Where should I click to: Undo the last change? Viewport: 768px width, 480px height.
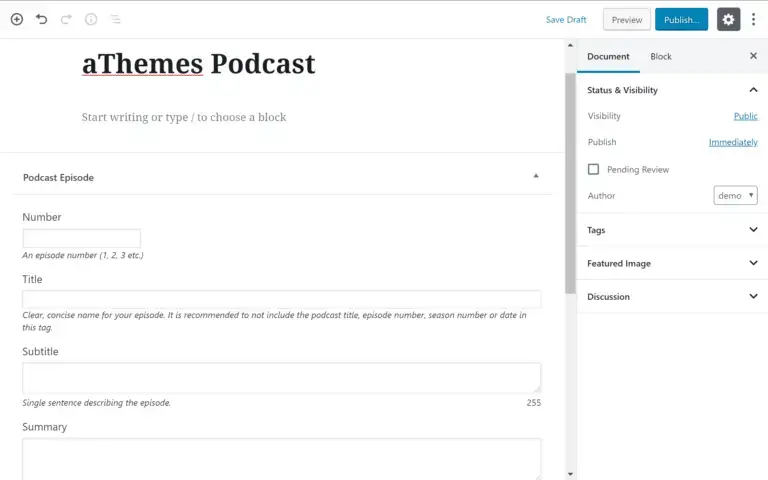pos(42,19)
